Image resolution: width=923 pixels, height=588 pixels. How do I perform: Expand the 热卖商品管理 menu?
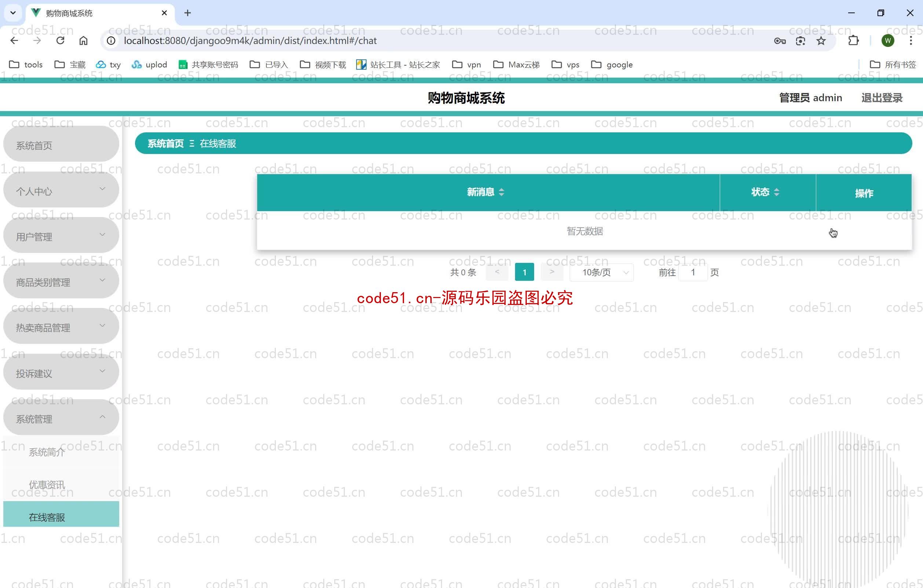click(x=61, y=327)
